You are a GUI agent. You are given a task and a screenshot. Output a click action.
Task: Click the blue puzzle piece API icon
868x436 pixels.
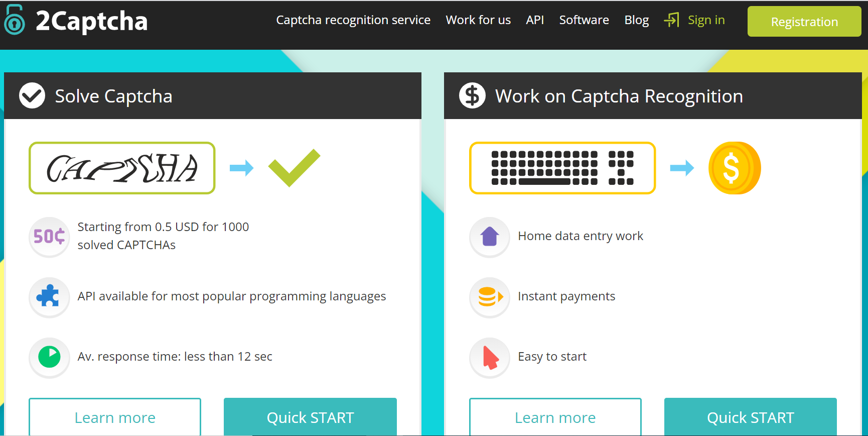[x=49, y=297]
